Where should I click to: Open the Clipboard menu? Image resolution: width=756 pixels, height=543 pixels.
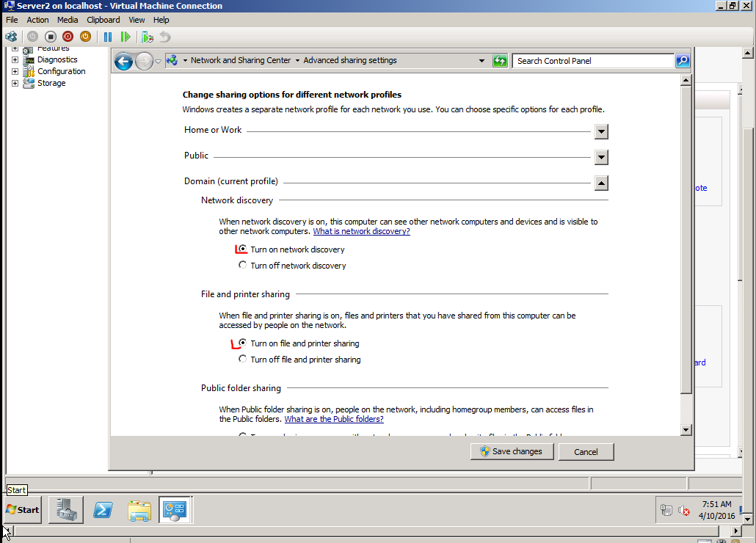[x=103, y=20]
